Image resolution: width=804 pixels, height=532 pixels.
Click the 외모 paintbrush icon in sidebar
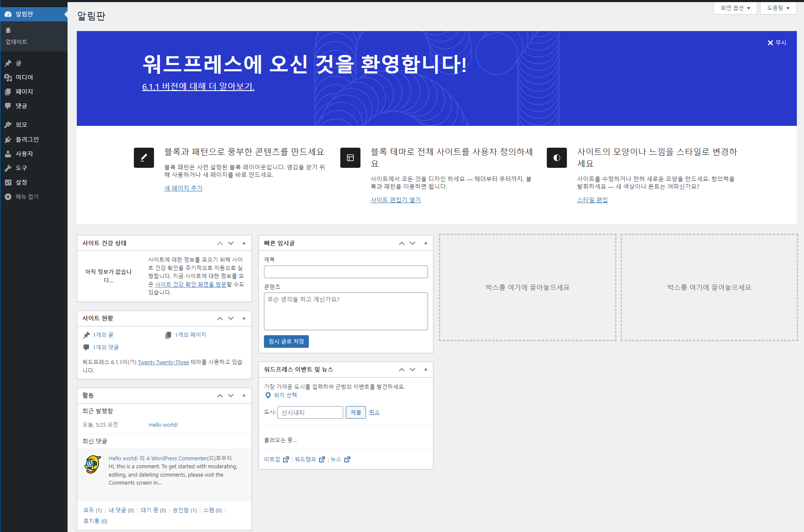(8, 125)
